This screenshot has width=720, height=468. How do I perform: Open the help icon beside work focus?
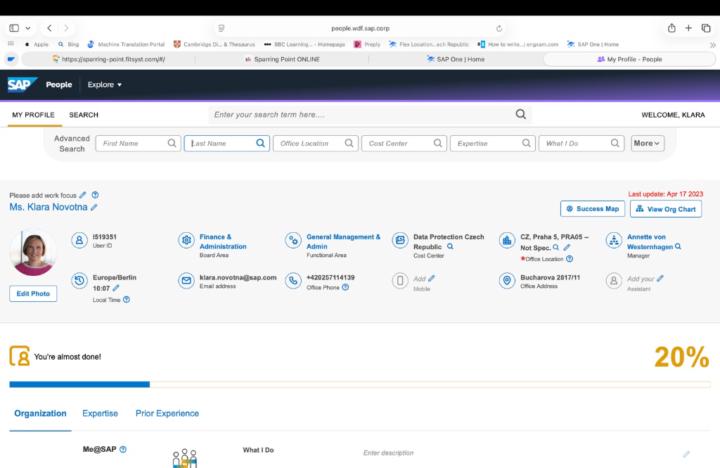[95, 195]
